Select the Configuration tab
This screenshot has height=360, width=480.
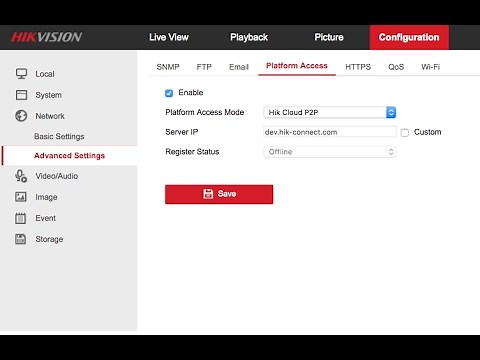tap(409, 37)
